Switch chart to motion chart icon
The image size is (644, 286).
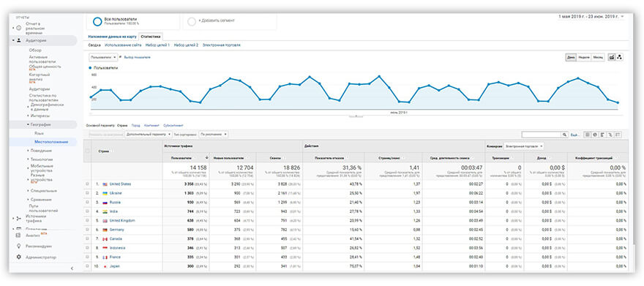pyautogui.click(x=619, y=58)
